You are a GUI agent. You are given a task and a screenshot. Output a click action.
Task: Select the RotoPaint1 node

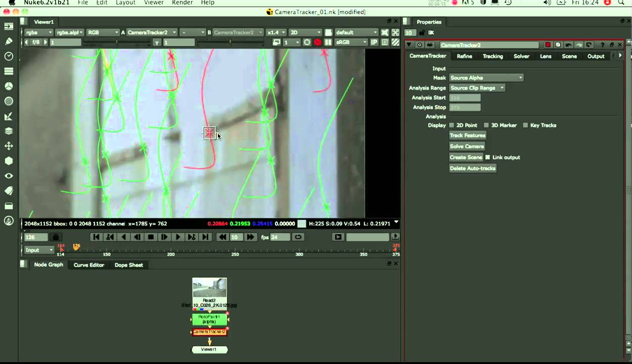pyautogui.click(x=209, y=320)
